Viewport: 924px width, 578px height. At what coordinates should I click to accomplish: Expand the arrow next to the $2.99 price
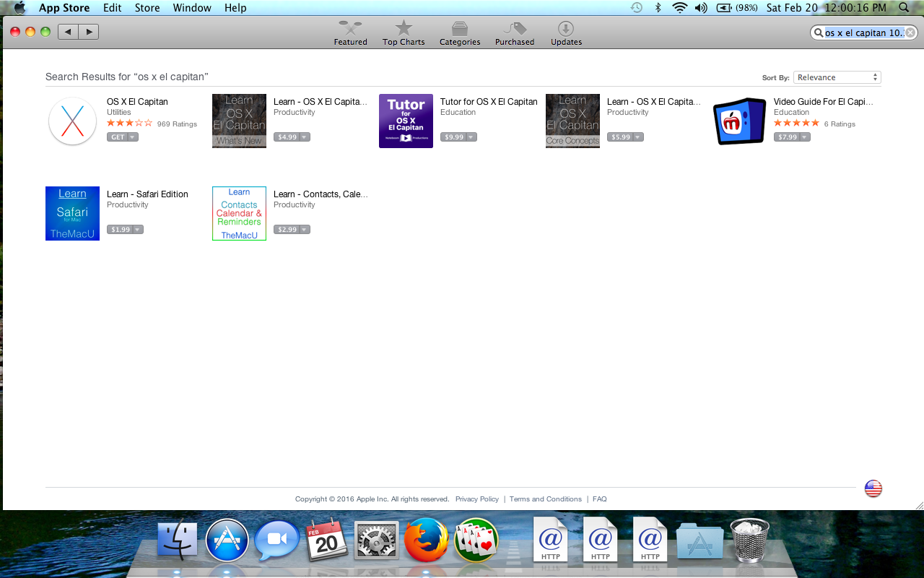click(x=305, y=230)
